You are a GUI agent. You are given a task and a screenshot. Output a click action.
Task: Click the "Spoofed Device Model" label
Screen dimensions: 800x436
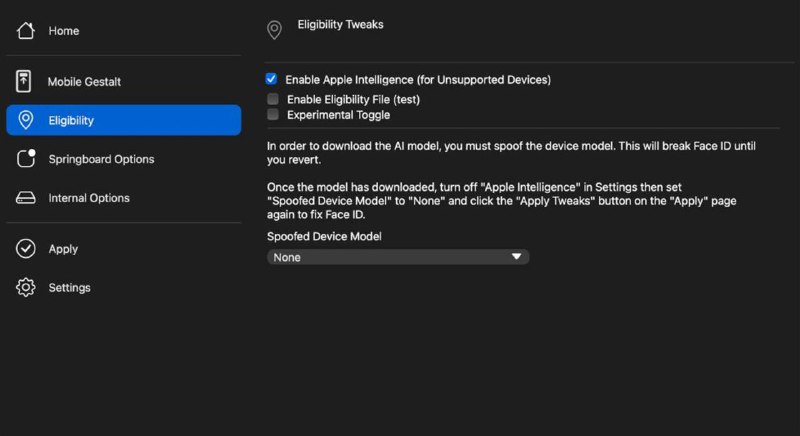(324, 237)
